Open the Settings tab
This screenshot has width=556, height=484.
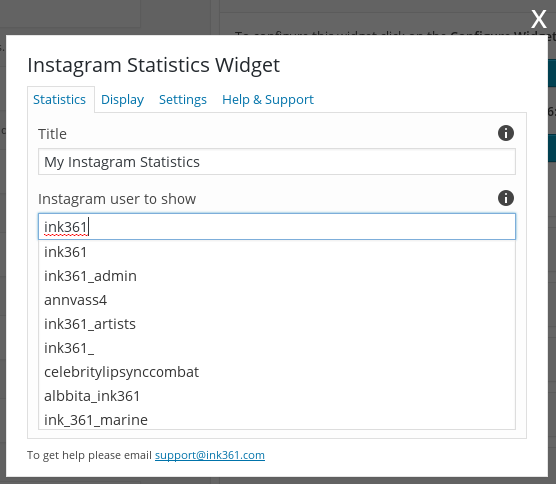[183, 100]
